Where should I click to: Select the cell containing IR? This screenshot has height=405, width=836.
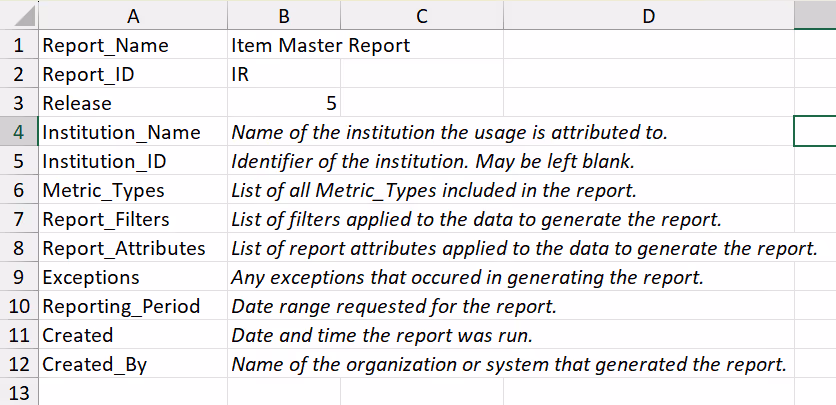pos(284,74)
